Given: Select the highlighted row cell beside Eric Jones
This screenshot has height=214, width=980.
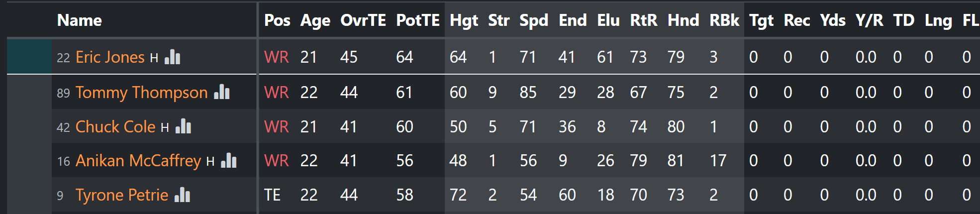Looking at the screenshot, I should 29,57.
